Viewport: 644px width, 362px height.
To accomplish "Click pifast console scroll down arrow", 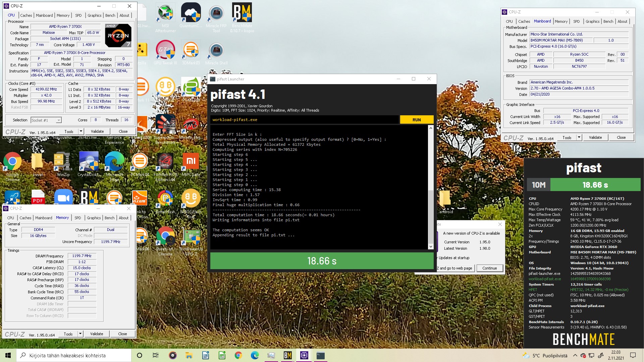I will 431,247.
